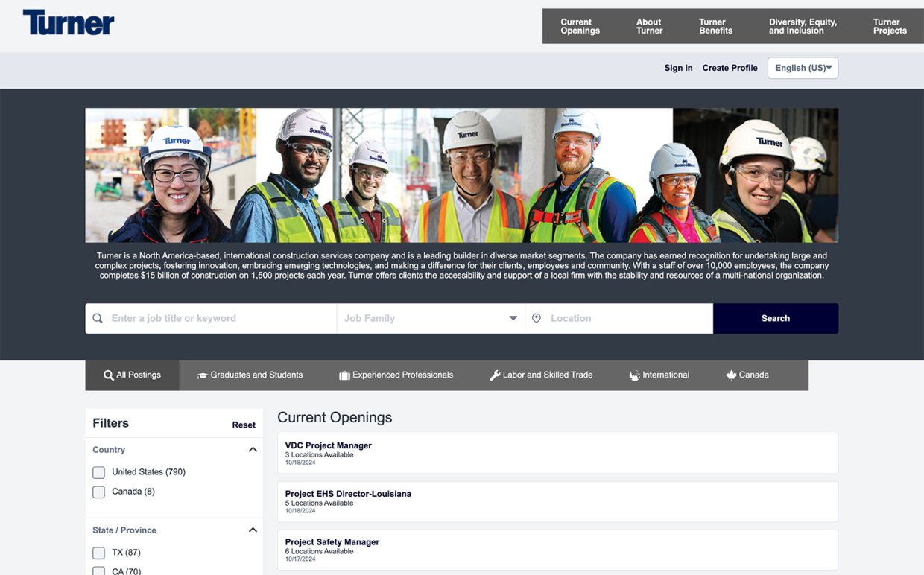
Task: Collapse the State / Province filter section
Action: pos(253,530)
